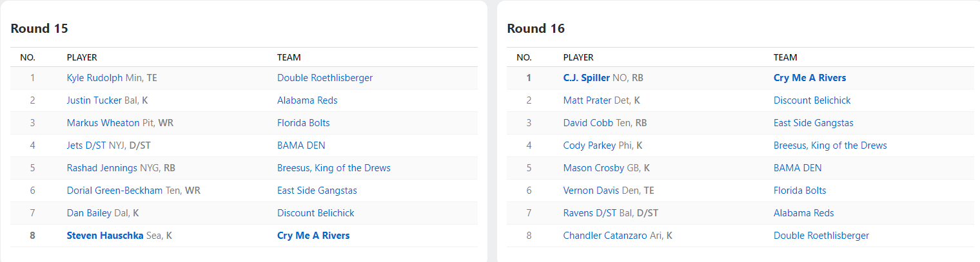Select Vernon Davis player link
The image size is (980, 262).
[x=591, y=191]
